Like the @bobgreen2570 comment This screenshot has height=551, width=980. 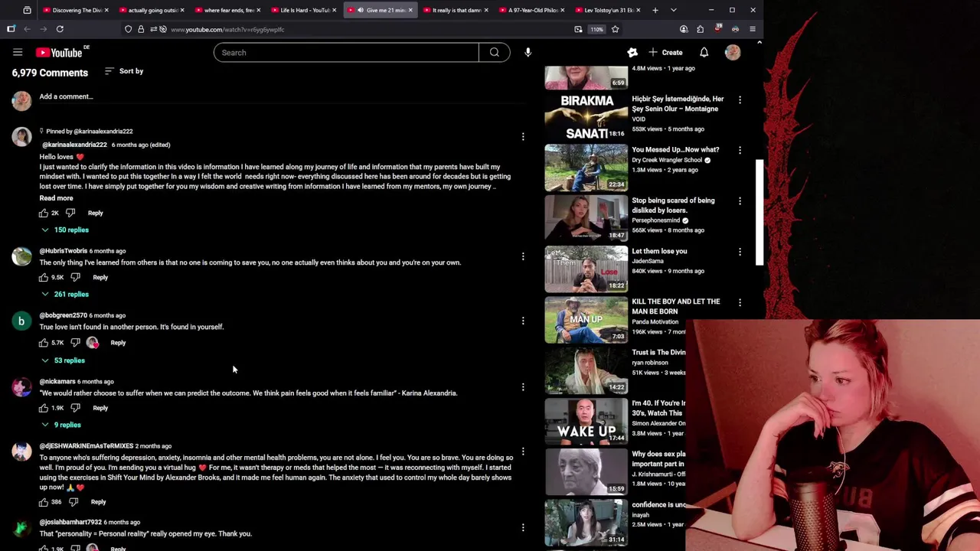[44, 342]
